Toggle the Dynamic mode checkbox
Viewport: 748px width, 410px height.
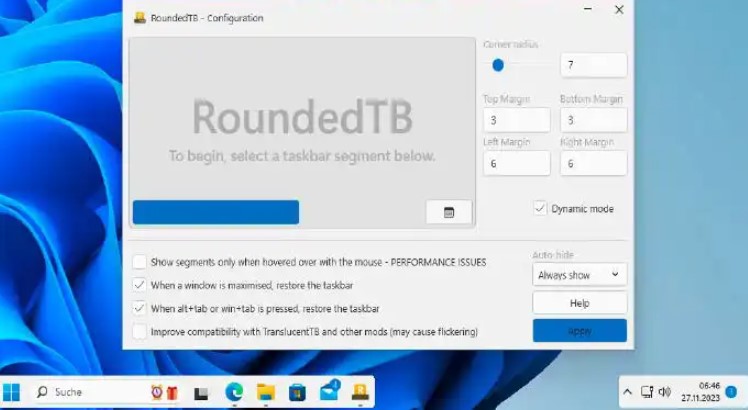[x=540, y=208]
